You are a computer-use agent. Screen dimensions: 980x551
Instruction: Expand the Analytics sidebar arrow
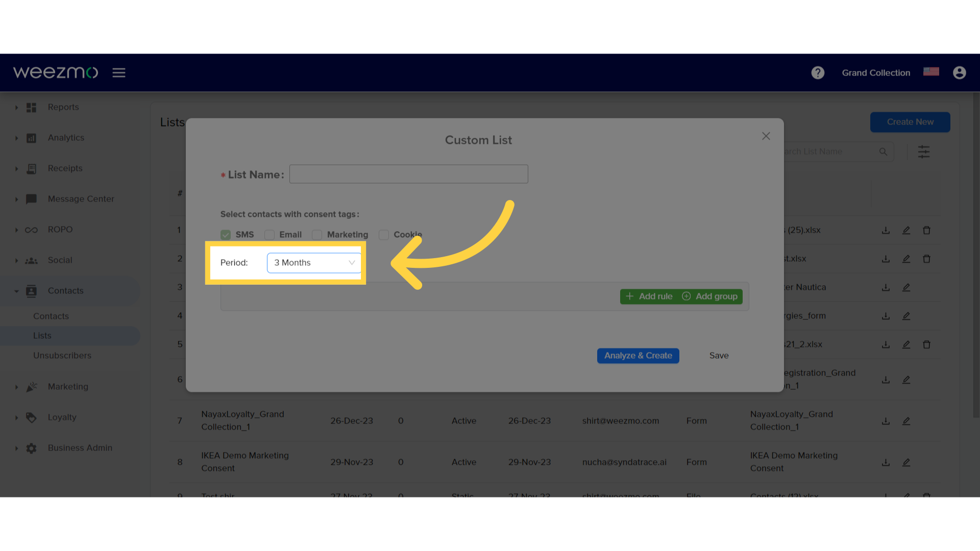[16, 138]
